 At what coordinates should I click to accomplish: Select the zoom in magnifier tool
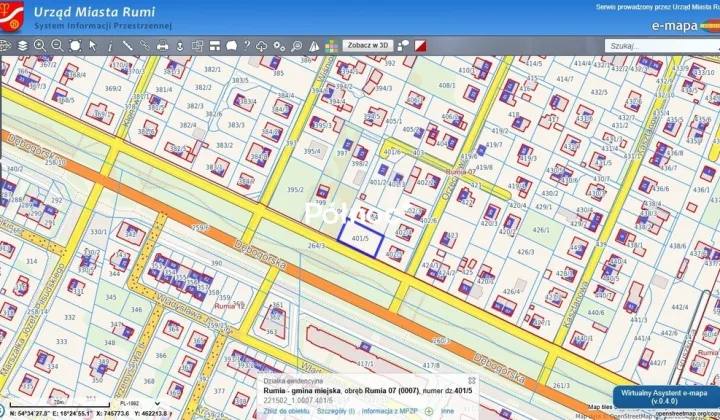(x=40, y=46)
